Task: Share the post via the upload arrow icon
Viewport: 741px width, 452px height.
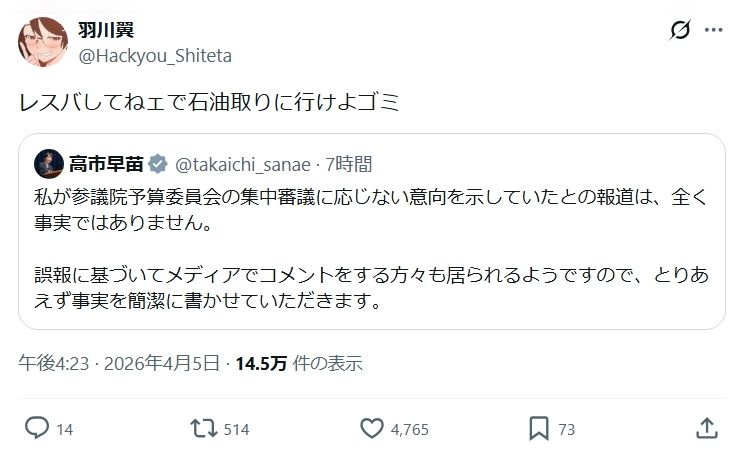Action: (707, 429)
